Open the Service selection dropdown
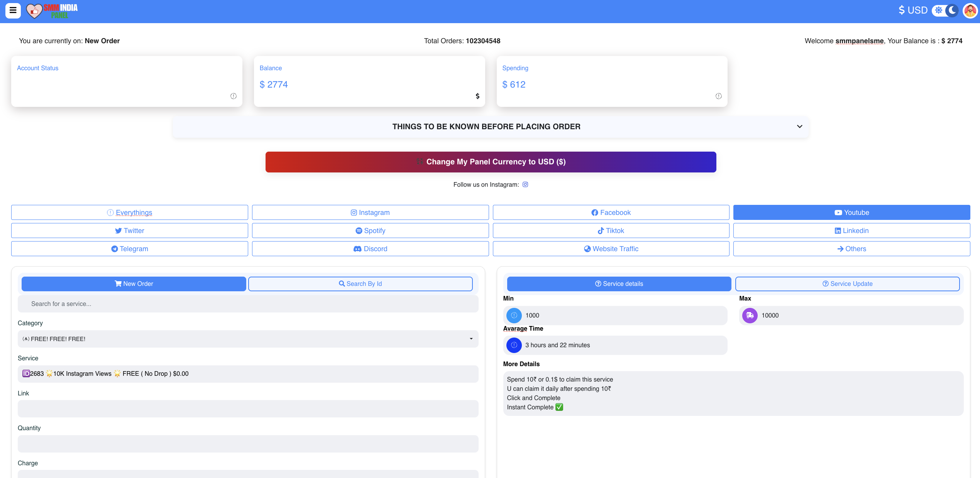 click(x=248, y=373)
